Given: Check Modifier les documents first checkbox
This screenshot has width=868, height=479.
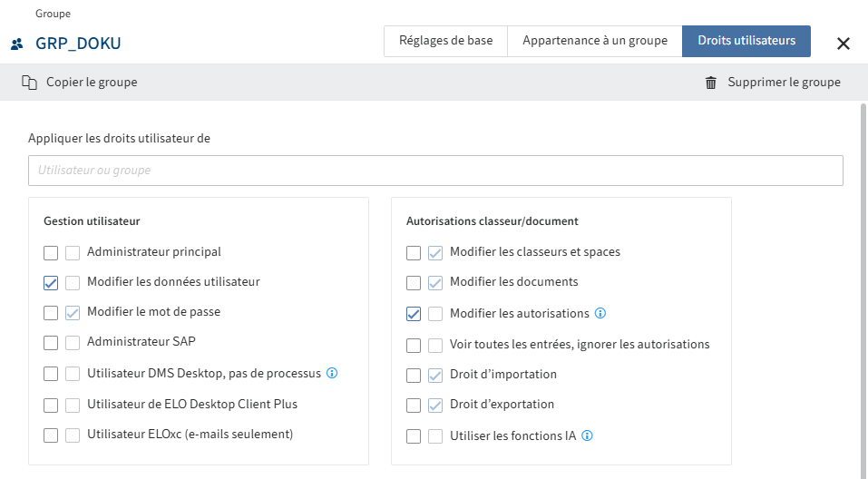Looking at the screenshot, I should [x=414, y=283].
